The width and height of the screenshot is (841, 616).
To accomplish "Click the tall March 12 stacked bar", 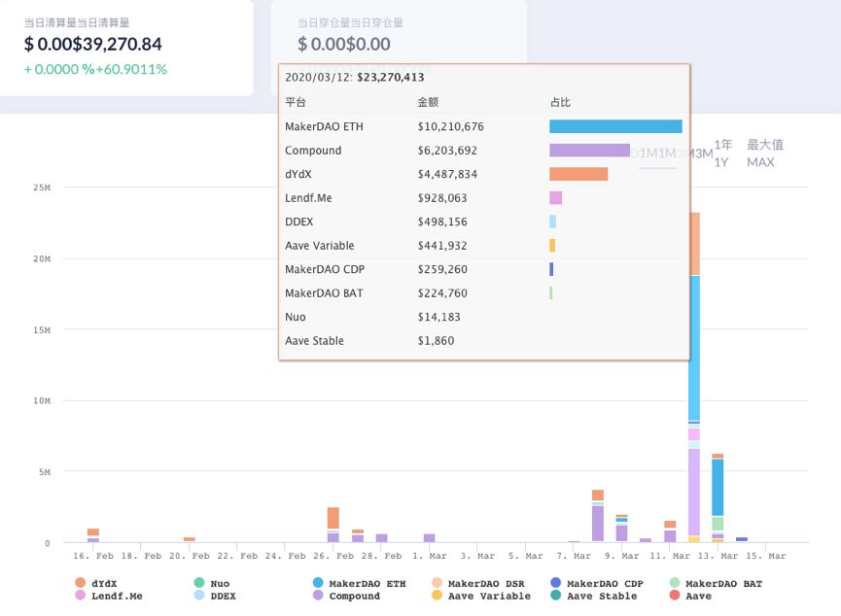I will [694, 377].
